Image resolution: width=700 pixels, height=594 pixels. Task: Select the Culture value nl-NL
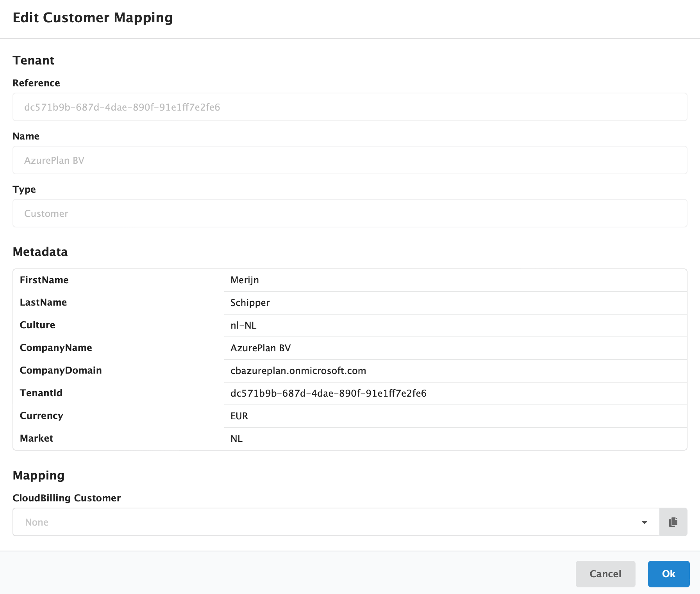(x=243, y=325)
